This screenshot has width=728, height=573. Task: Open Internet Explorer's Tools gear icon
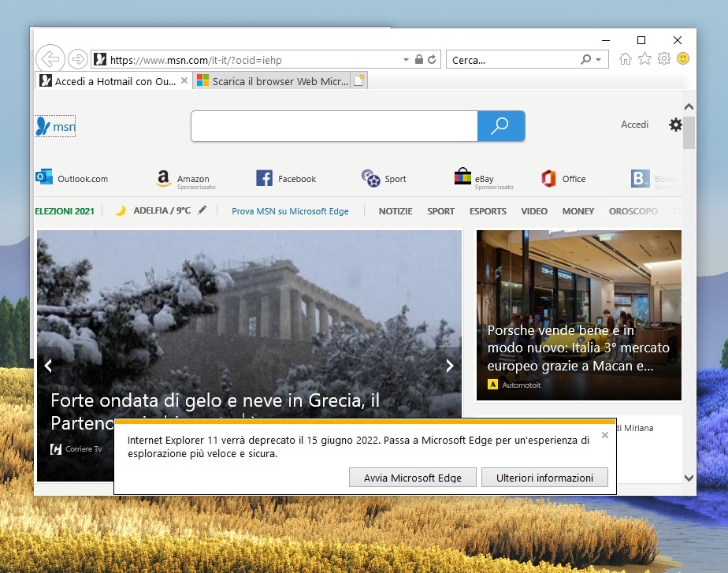(664, 59)
